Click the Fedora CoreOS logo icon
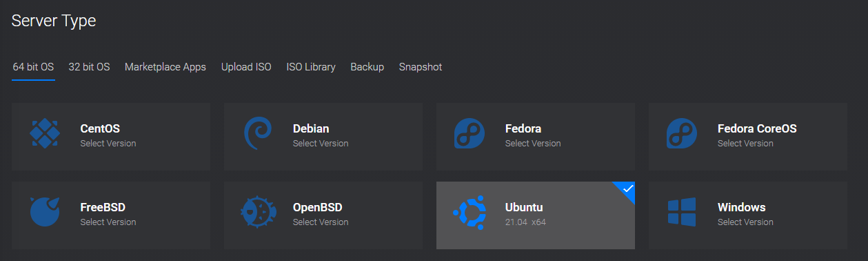Screen dimensions: 868x261 682,133
